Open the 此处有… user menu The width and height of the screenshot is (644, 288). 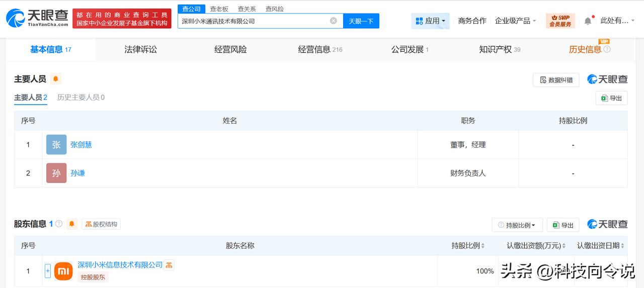pos(617,21)
